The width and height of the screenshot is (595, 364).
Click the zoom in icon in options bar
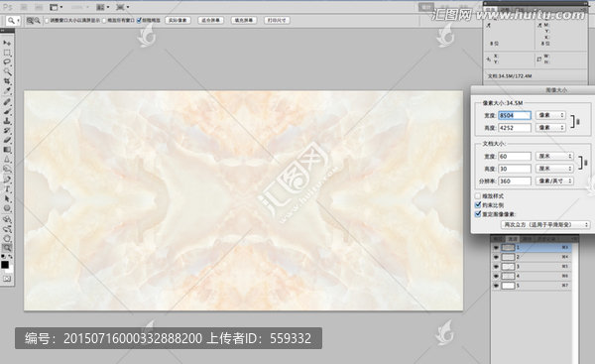[x=30, y=21]
